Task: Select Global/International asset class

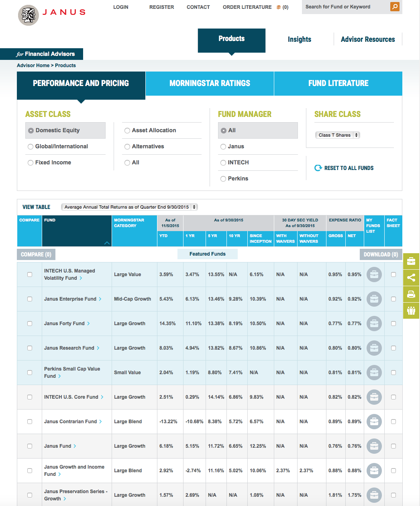Action: click(x=31, y=147)
